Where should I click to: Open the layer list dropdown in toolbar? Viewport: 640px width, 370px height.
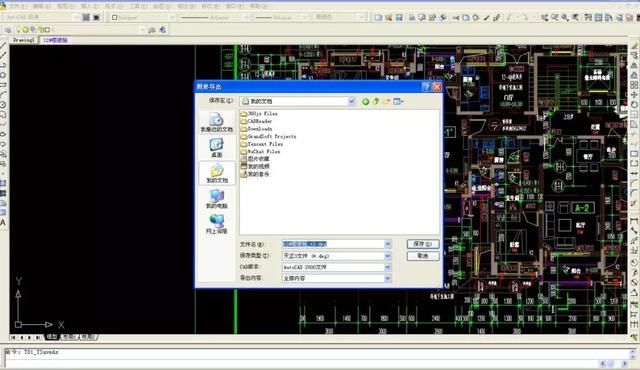[x=142, y=29]
